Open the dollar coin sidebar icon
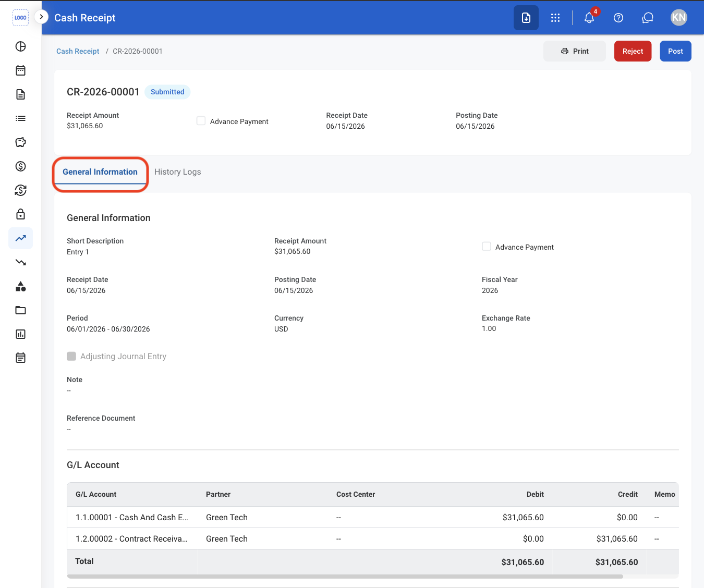 pyautogui.click(x=20, y=166)
